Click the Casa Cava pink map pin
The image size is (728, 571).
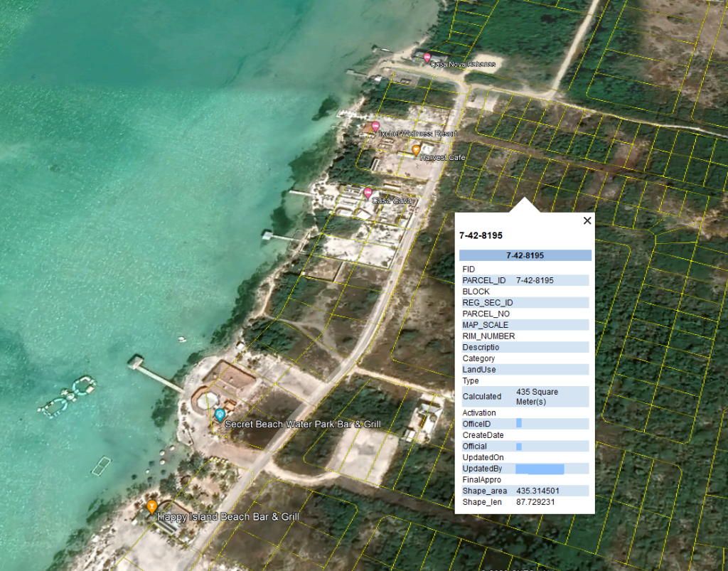point(368,193)
